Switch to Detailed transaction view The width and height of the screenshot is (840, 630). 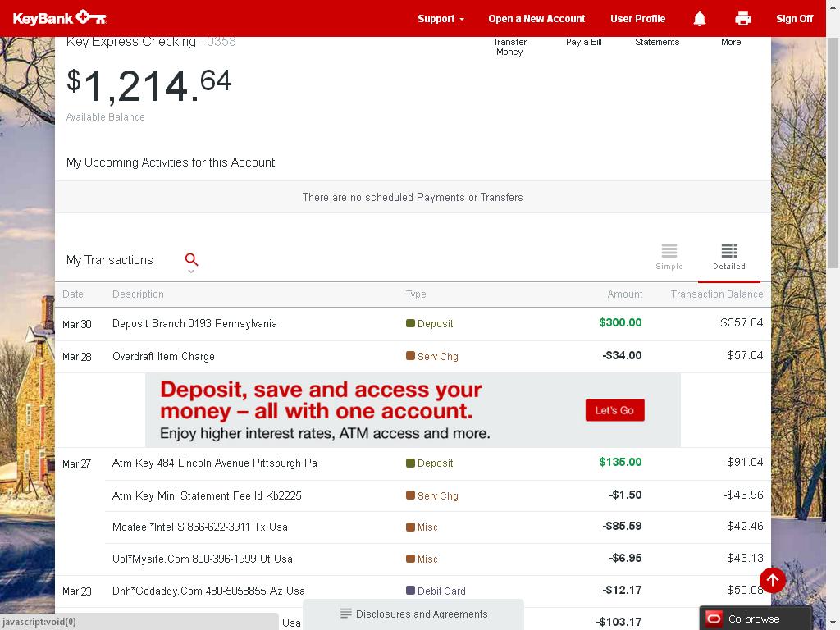coord(729,257)
